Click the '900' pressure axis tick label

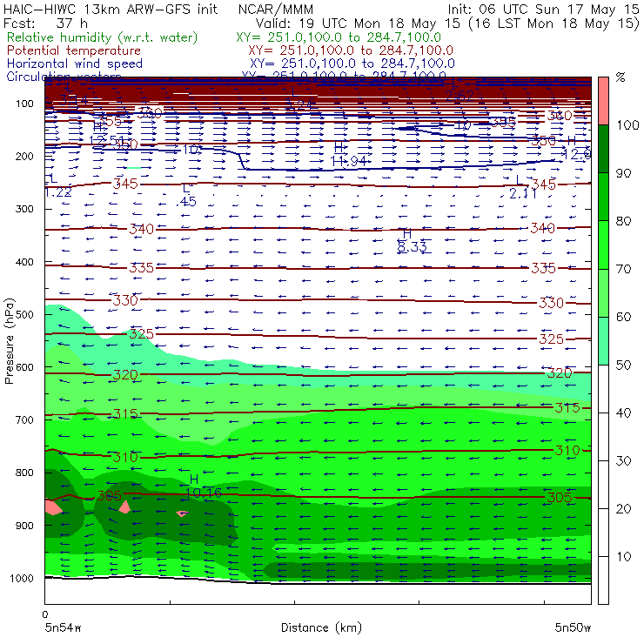(x=24, y=526)
